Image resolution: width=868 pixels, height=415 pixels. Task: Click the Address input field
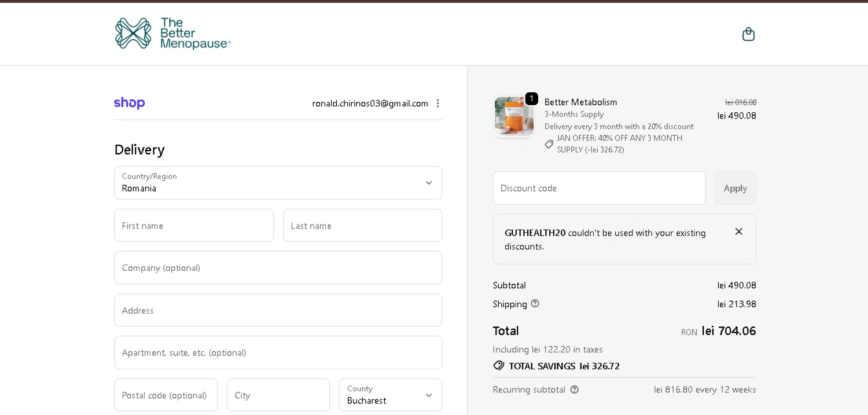[x=278, y=310]
